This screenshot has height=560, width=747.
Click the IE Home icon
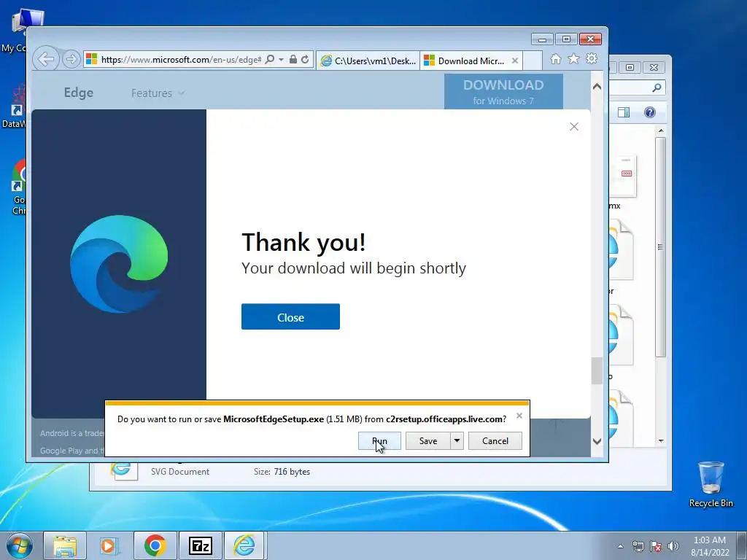(555, 58)
